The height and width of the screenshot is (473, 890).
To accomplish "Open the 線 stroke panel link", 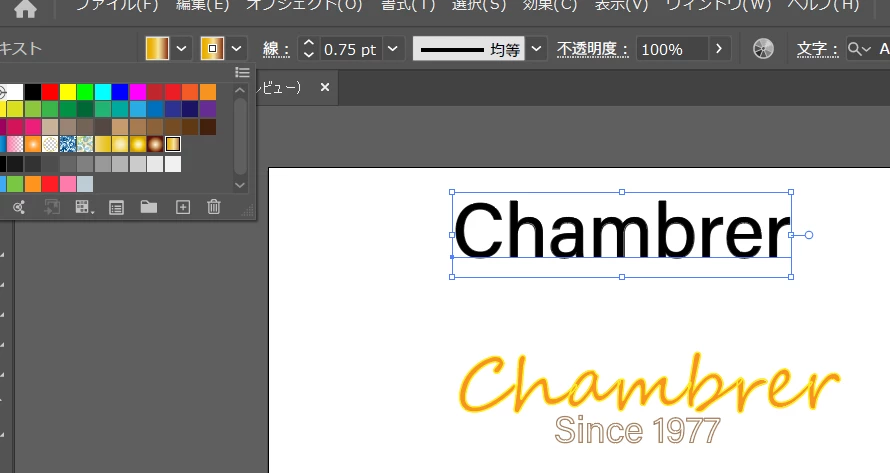I will point(276,49).
